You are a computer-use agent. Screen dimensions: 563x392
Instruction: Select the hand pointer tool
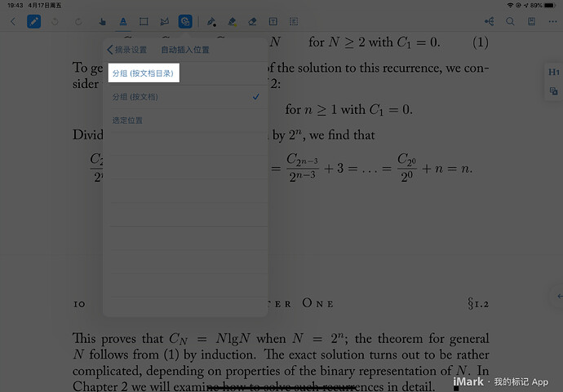pos(102,21)
